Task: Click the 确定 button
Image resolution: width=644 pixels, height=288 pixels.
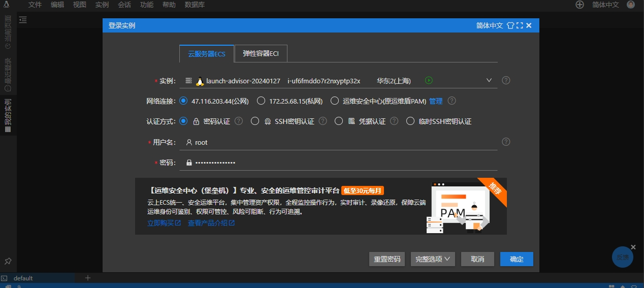Action: (x=517, y=259)
